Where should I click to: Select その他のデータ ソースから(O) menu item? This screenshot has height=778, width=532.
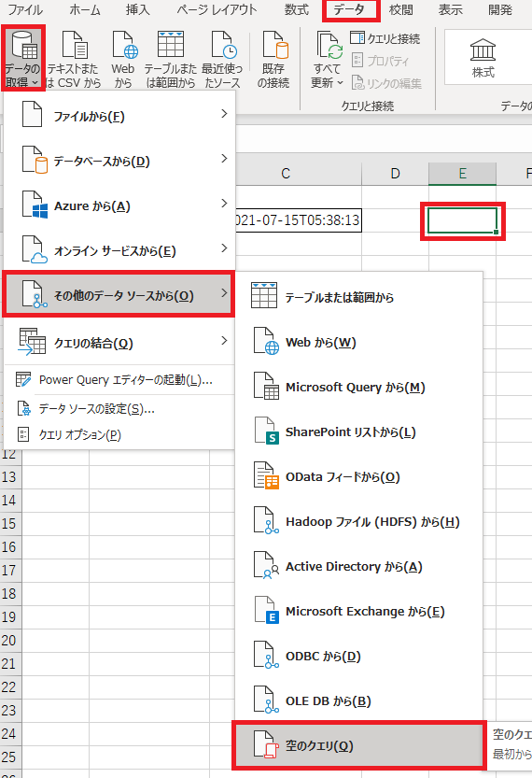coord(119,295)
